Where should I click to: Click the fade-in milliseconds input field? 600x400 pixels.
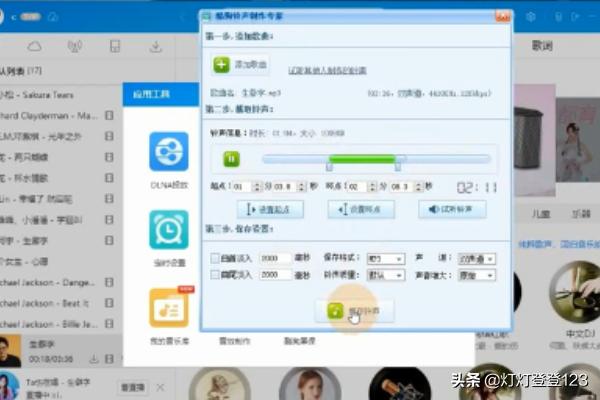click(x=275, y=259)
